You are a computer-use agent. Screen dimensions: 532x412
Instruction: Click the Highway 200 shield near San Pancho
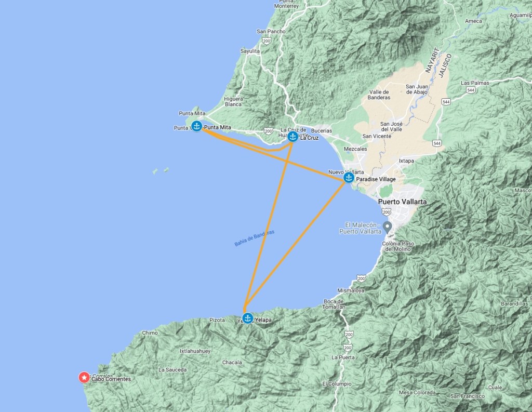coord(267,41)
